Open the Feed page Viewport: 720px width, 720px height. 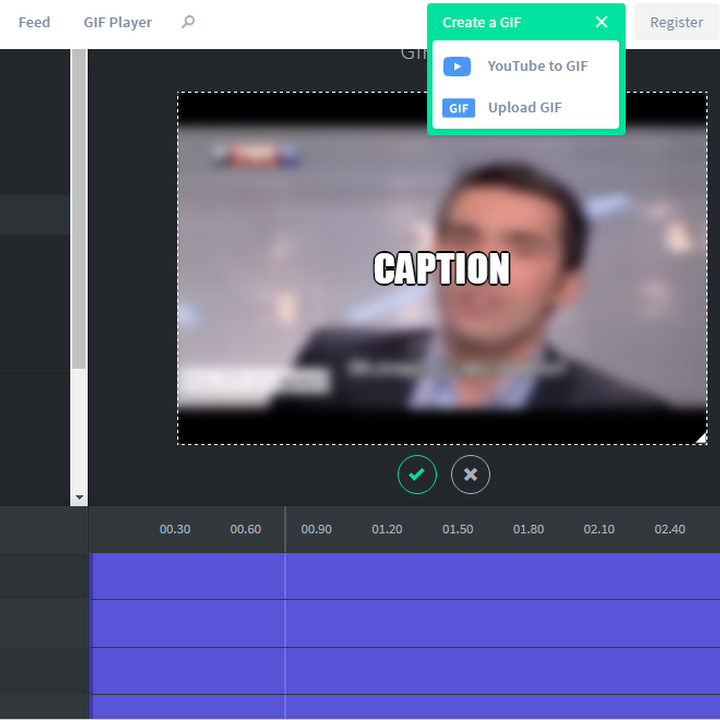point(34,22)
